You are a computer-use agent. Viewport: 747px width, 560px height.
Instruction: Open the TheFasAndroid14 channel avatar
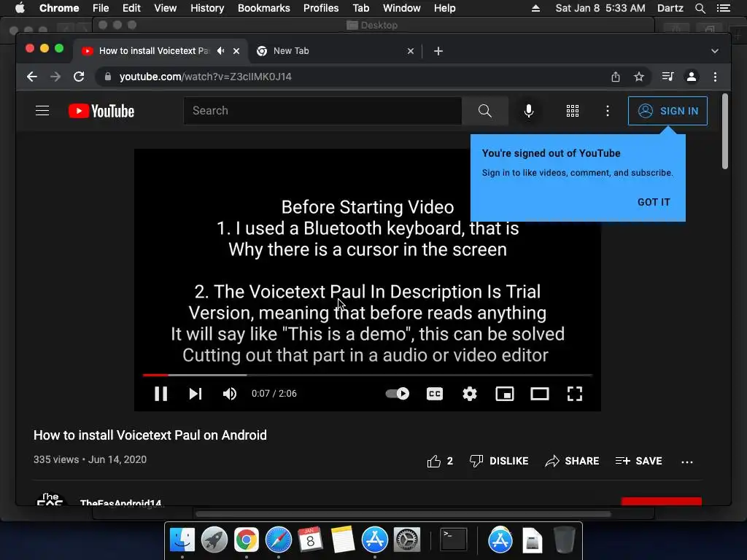(x=50, y=499)
